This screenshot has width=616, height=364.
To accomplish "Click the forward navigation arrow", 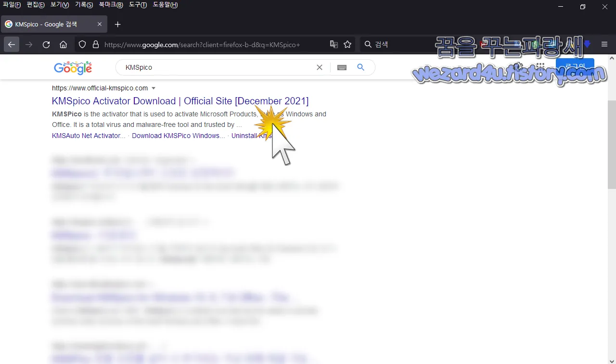I will (29, 44).
